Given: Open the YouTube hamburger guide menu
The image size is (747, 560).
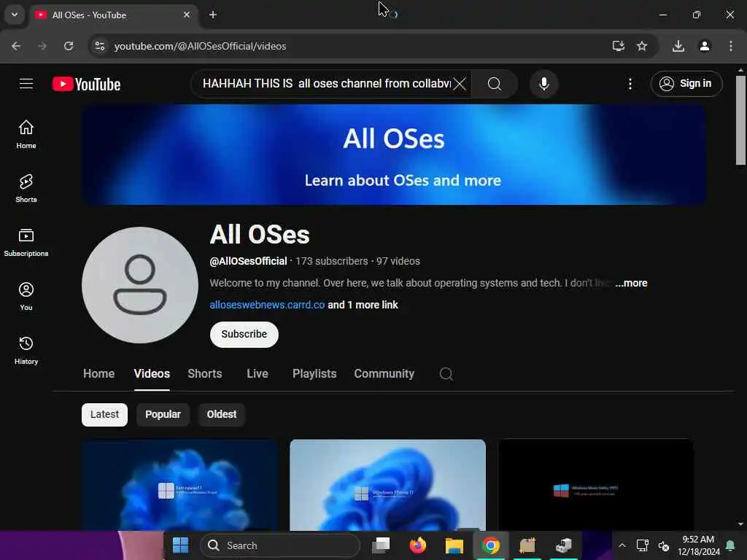Looking at the screenshot, I should point(26,84).
